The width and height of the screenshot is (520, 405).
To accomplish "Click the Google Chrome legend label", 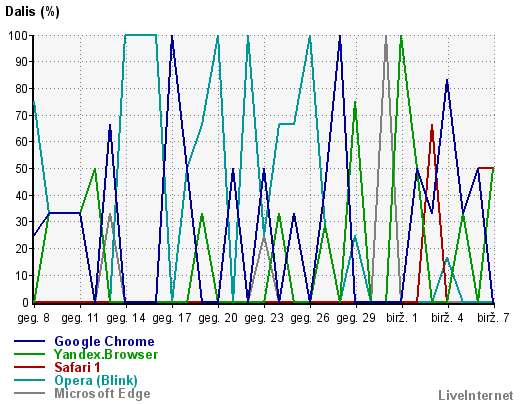I will click(x=104, y=342).
